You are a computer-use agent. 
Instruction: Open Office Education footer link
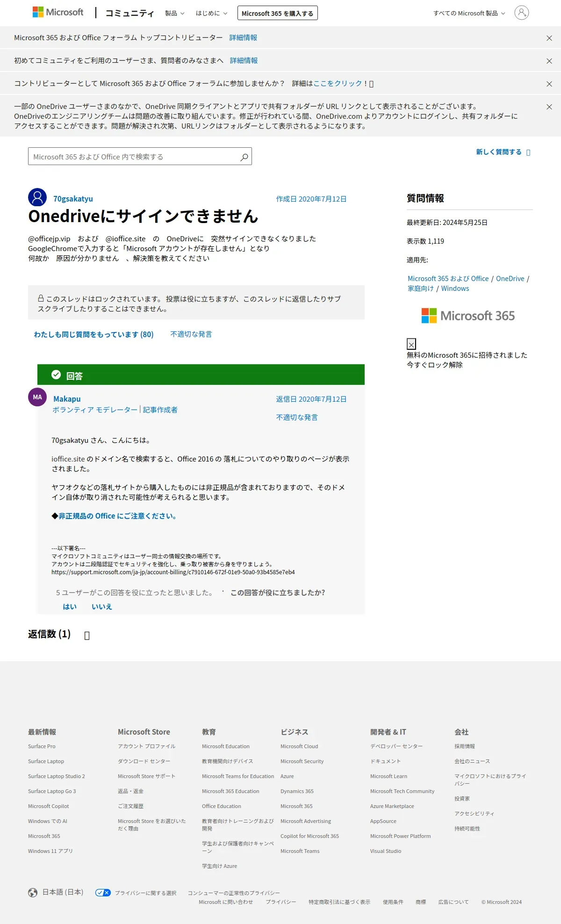pos(222,806)
